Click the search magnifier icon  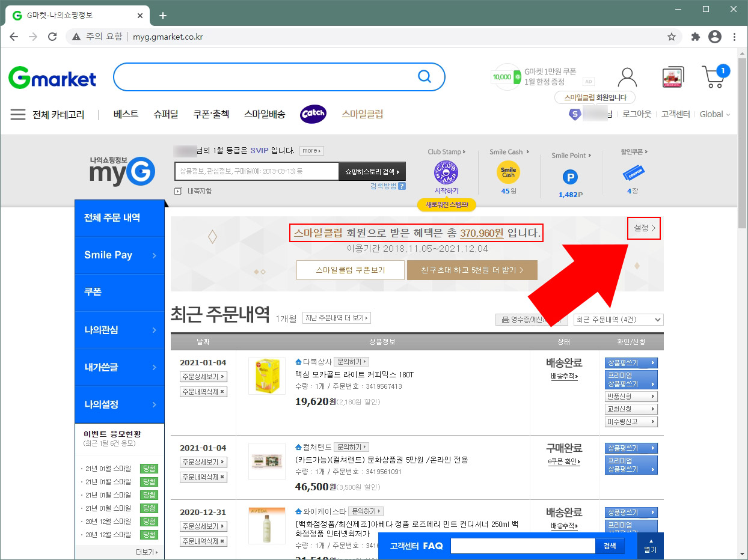pyautogui.click(x=425, y=76)
